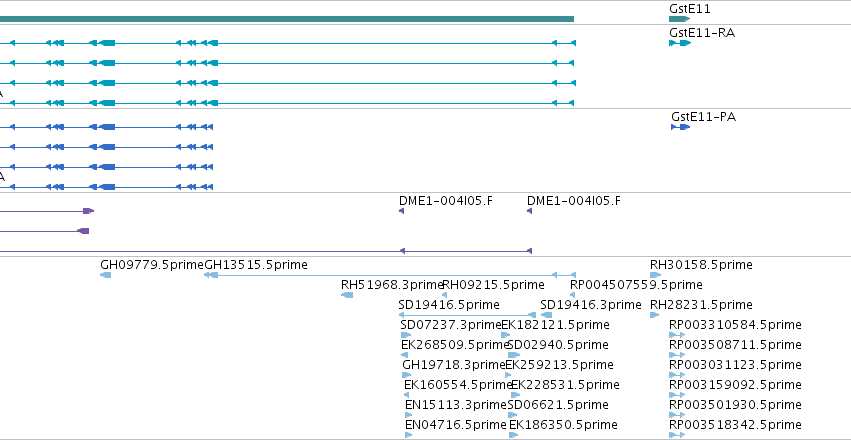
Task: Select the GH09779.5prime EST label
Action: [x=153, y=265]
